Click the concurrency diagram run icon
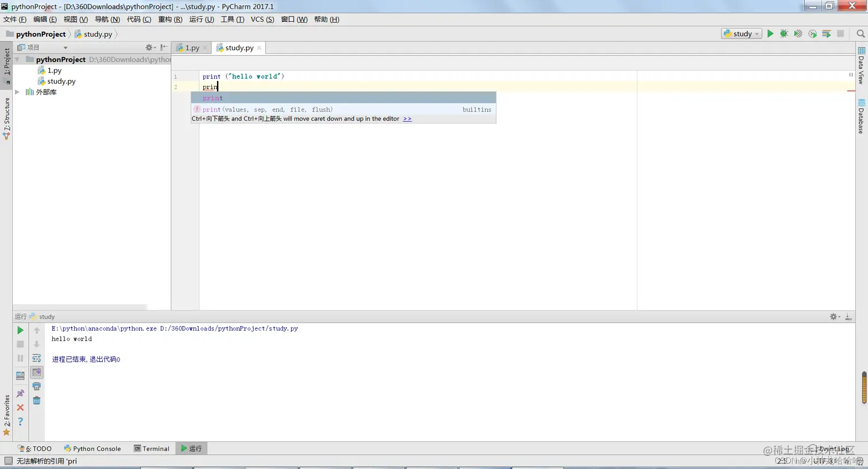868x469 pixels. pos(827,34)
